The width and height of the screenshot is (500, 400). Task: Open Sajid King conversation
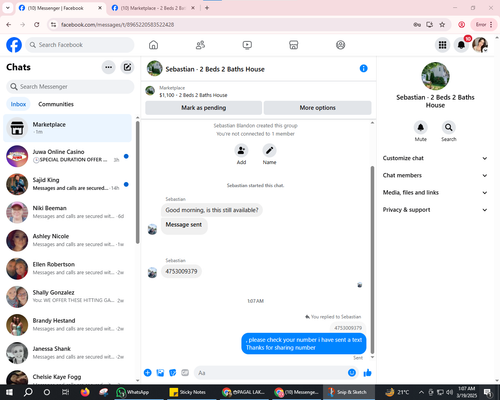click(67, 184)
